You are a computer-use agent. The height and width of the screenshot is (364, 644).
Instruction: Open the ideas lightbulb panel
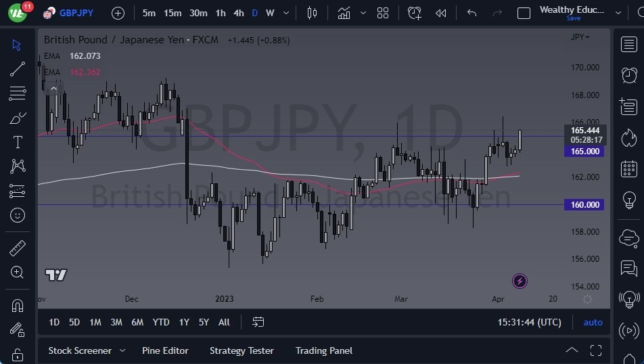click(629, 200)
